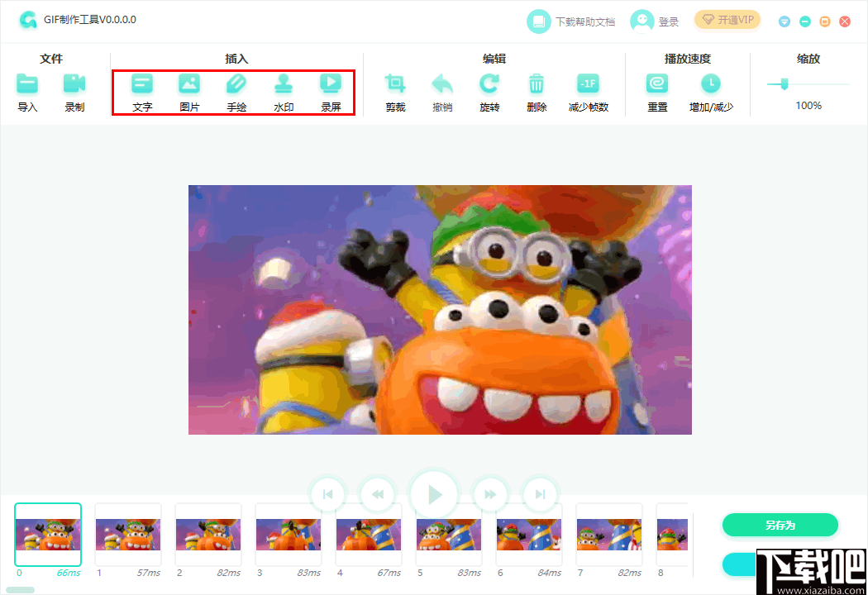Select the 手绘 freehand drawing tool

(x=236, y=84)
